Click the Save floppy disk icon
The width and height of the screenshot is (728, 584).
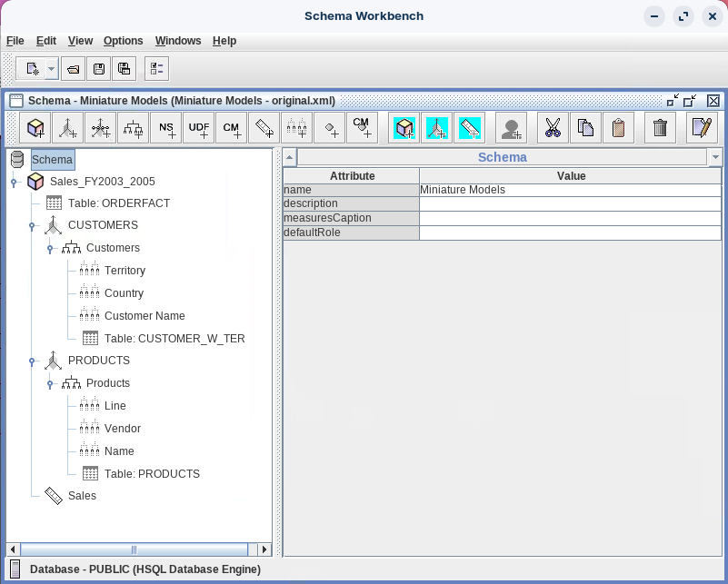(x=99, y=69)
